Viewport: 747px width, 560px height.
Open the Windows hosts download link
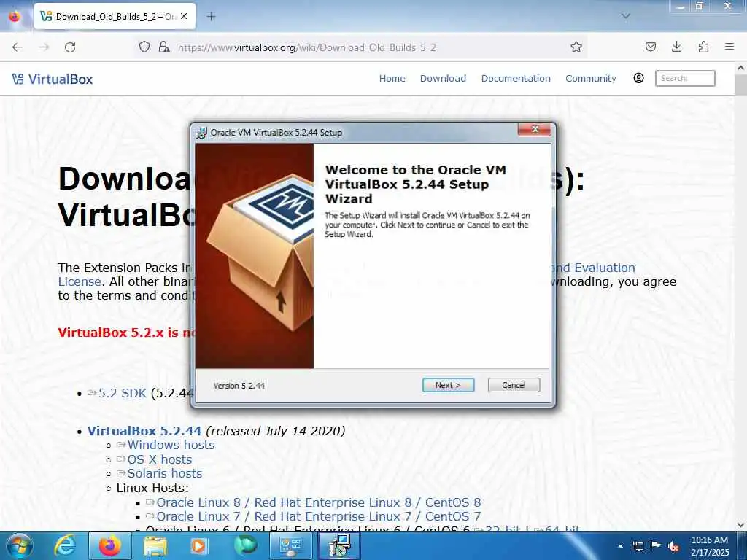(171, 445)
